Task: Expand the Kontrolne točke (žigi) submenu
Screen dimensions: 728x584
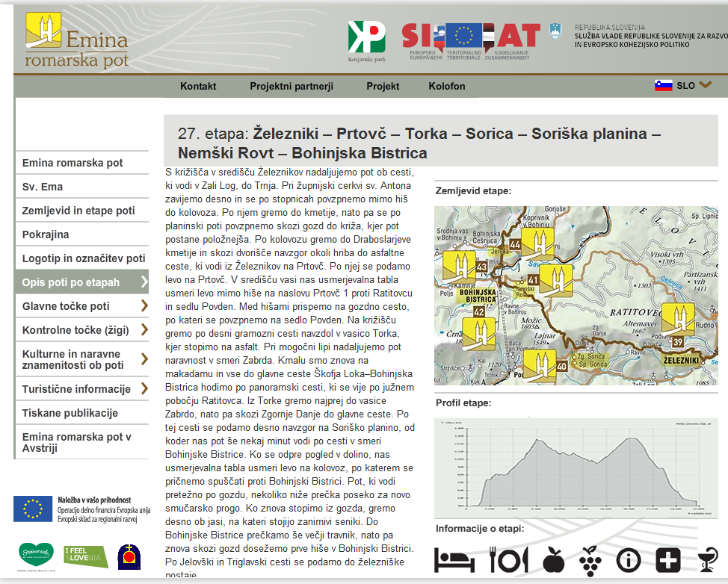Action: point(144,330)
